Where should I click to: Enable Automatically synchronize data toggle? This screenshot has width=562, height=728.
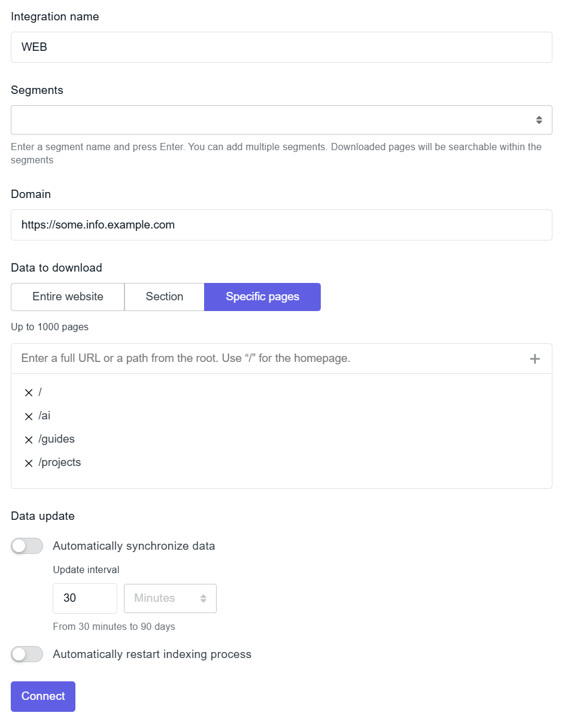pos(27,546)
